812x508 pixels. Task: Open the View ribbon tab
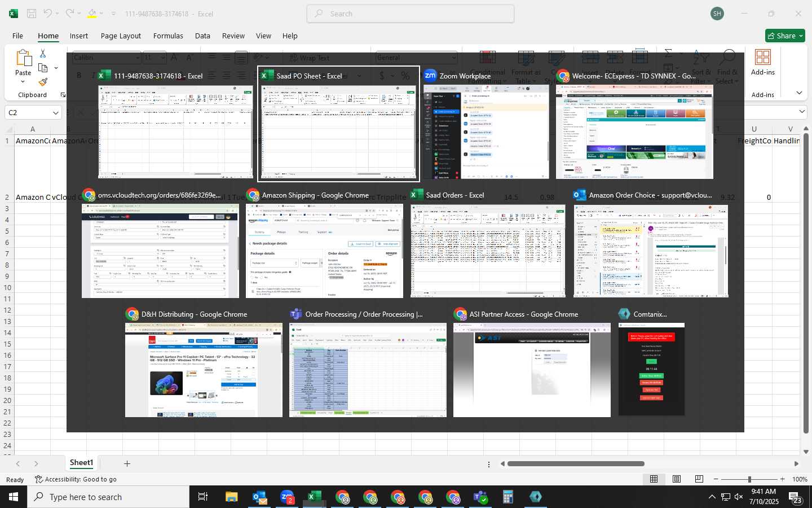tap(263, 36)
